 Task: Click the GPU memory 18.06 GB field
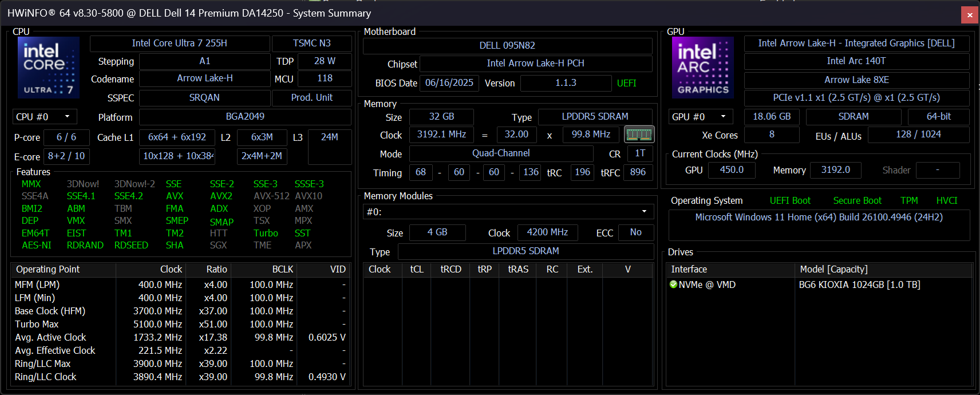click(772, 117)
